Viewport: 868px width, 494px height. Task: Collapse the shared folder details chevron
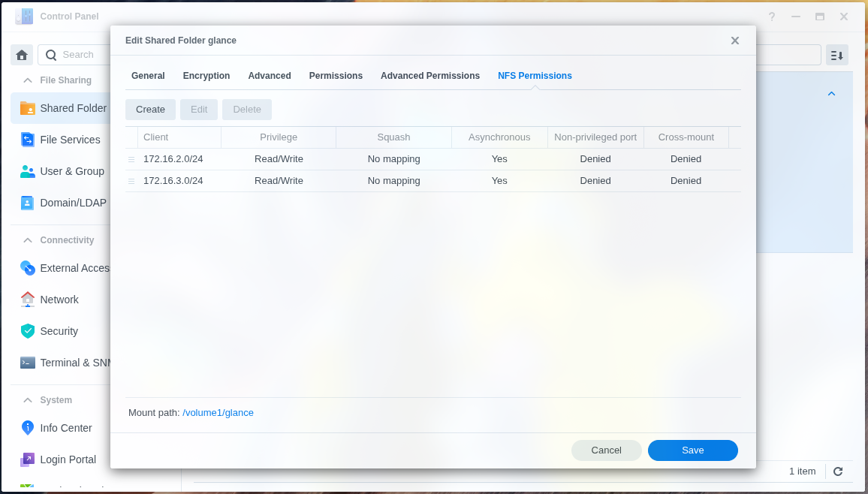point(831,94)
